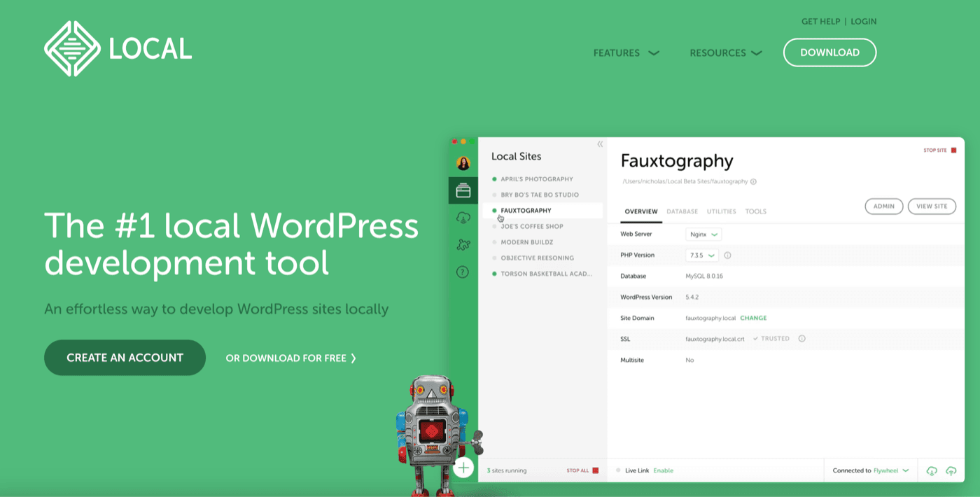The image size is (980, 497).
Task: Select the Fauxtography site in the list
Action: click(542, 211)
